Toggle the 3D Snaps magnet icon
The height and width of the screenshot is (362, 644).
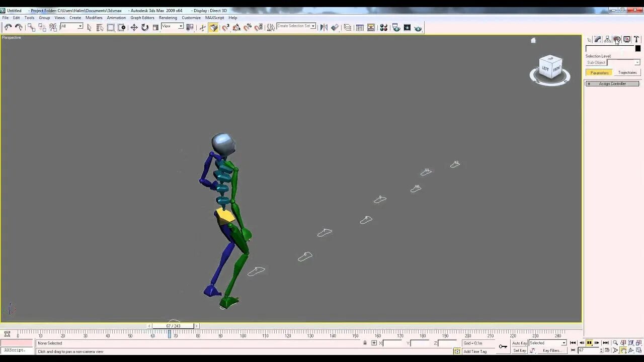[x=226, y=28]
